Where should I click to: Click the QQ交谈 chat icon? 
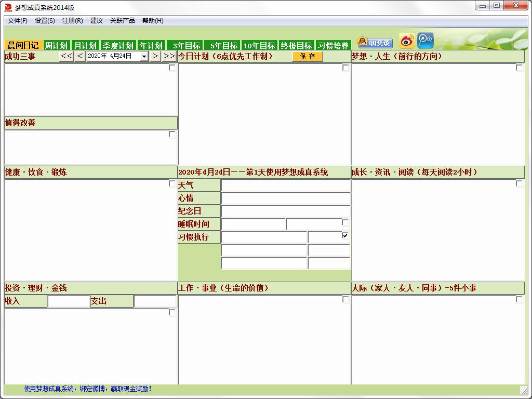[x=375, y=43]
